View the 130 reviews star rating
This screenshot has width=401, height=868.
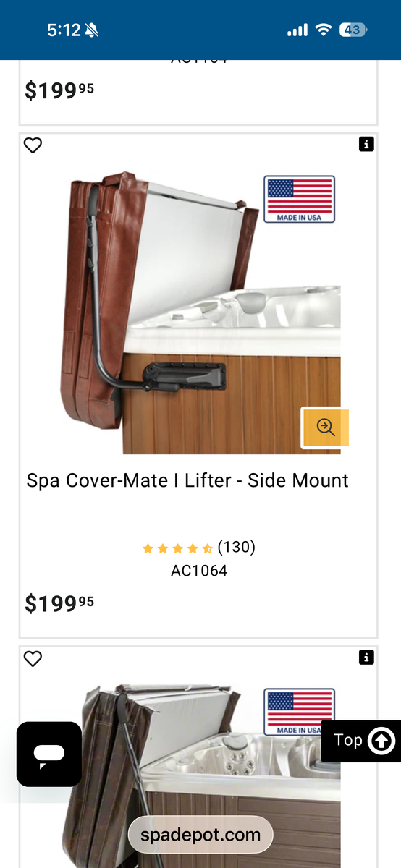[198, 548]
